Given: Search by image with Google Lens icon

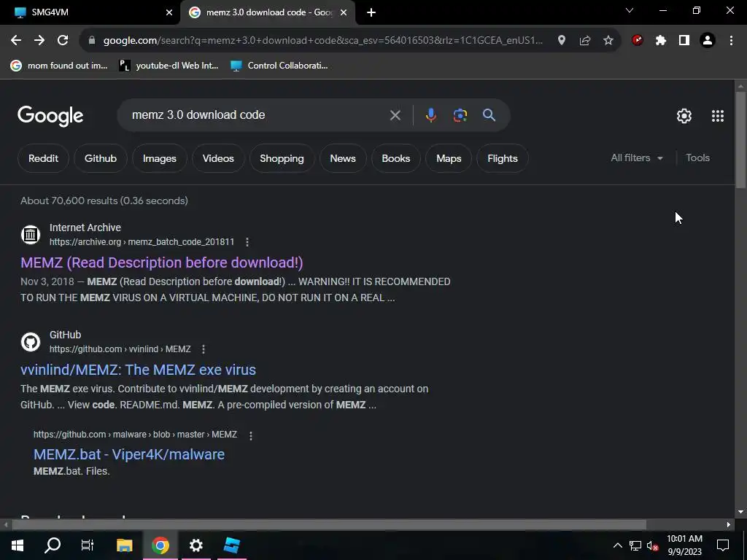Looking at the screenshot, I should (x=460, y=115).
